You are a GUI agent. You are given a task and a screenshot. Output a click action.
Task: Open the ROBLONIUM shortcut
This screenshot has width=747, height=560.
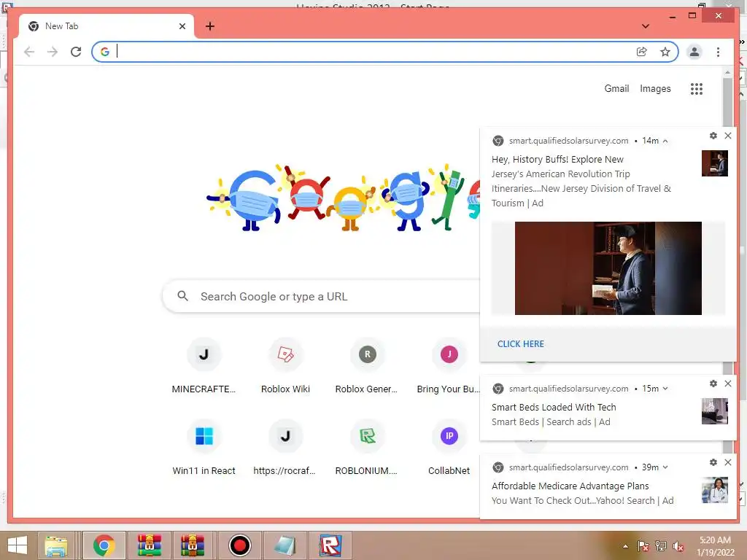point(367,448)
